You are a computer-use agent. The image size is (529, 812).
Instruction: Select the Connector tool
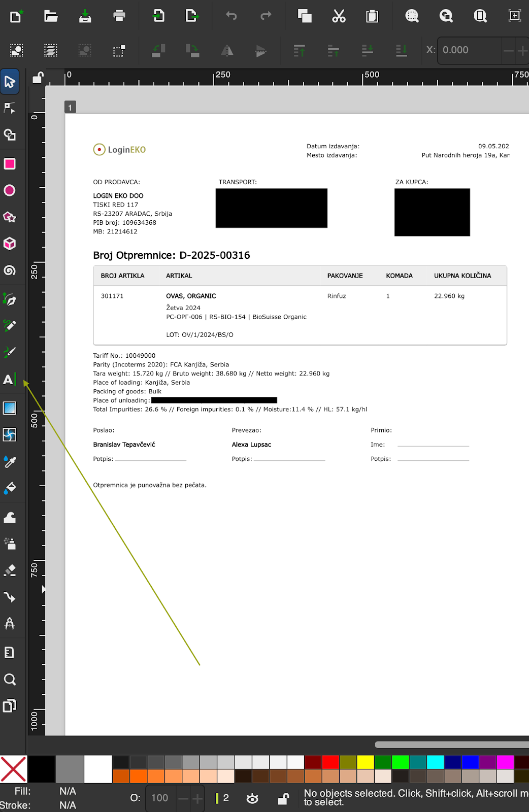pos(10,597)
